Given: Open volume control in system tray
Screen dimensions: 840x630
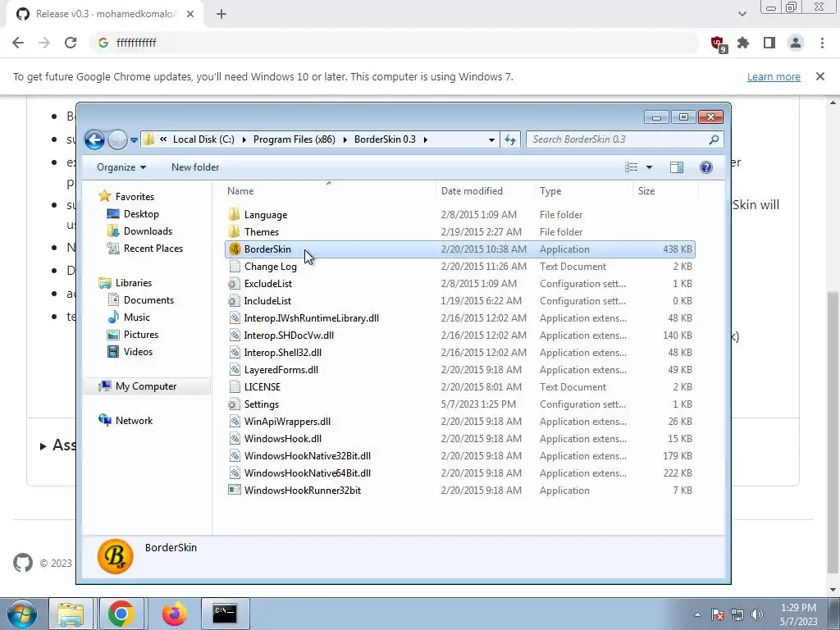Looking at the screenshot, I should [757, 614].
